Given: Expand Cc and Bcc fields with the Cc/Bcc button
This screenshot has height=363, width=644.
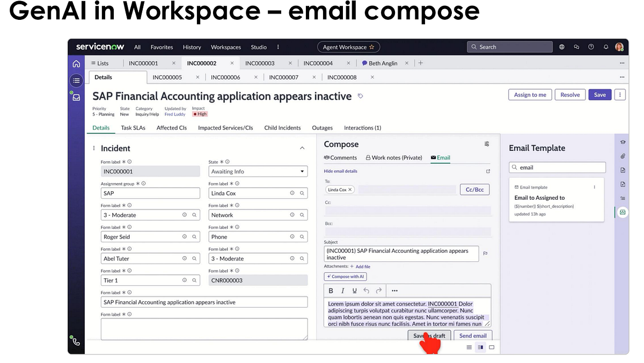Looking at the screenshot, I should (474, 189).
